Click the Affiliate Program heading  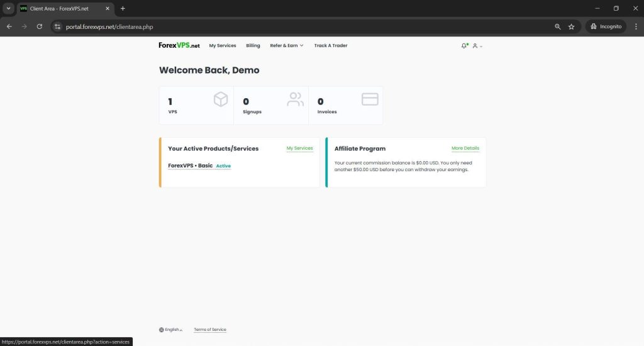(360, 148)
